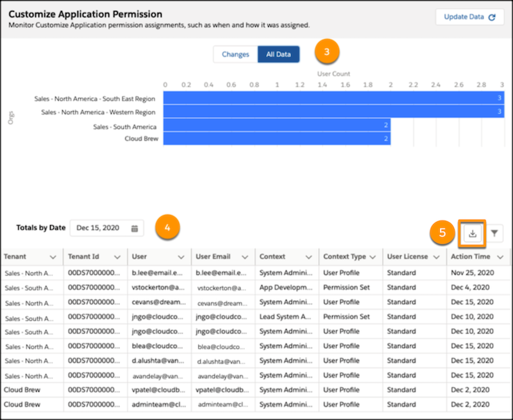Open the User License column menu chevron
Viewport: 513px width, 420px height.
(436, 257)
